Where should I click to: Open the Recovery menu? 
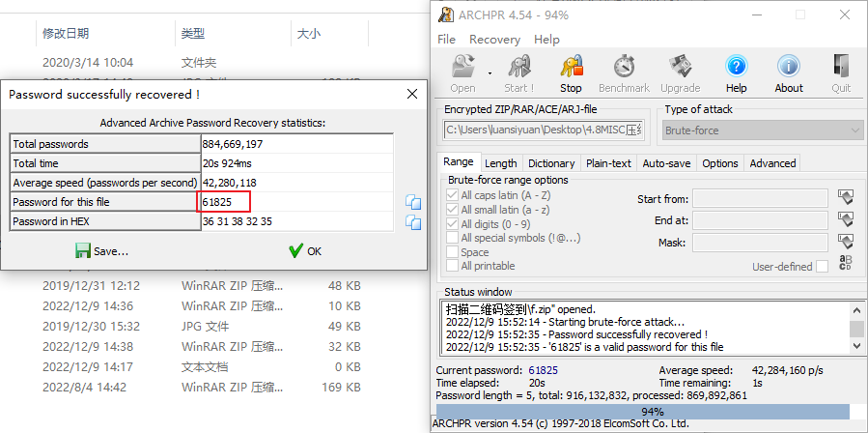coord(494,40)
